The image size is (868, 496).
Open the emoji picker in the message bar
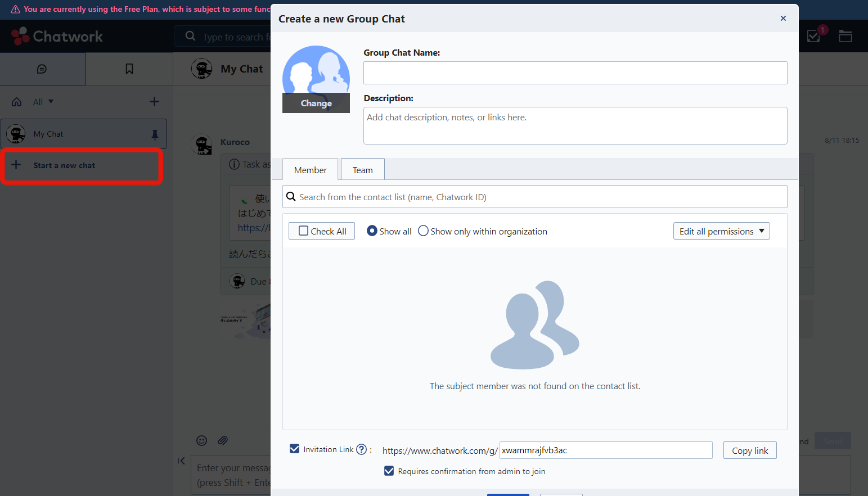[201, 440]
